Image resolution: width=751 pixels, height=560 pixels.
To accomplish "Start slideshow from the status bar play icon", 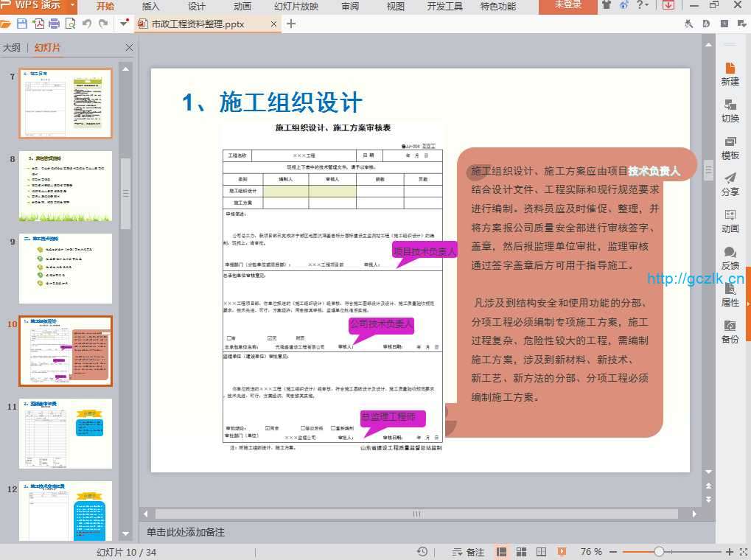I will click(x=562, y=552).
